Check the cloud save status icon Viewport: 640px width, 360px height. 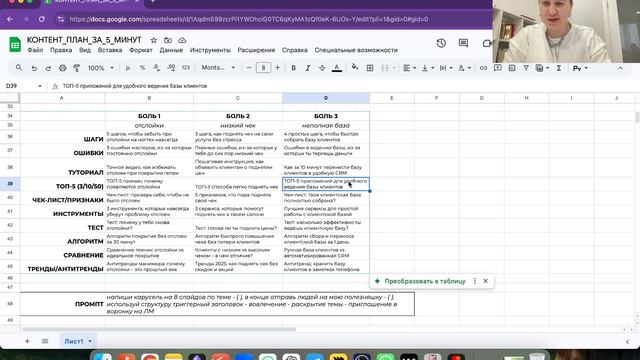tap(182, 40)
